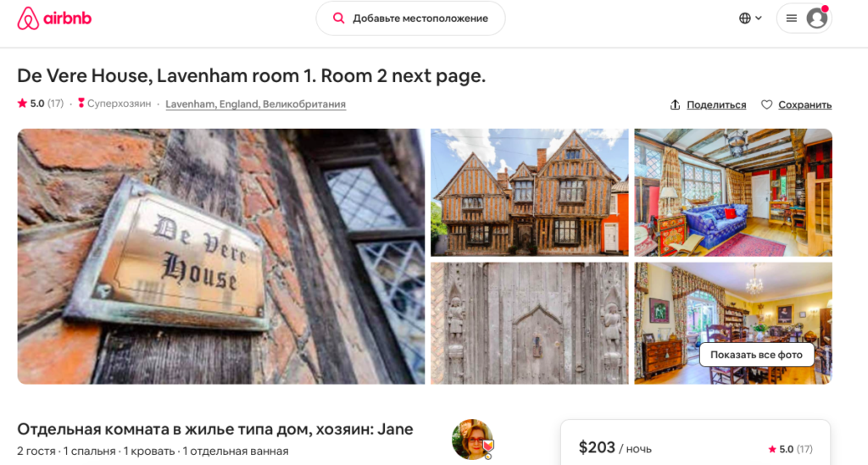Click the user profile avatar
The width and height of the screenshot is (868, 465).
click(x=817, y=19)
